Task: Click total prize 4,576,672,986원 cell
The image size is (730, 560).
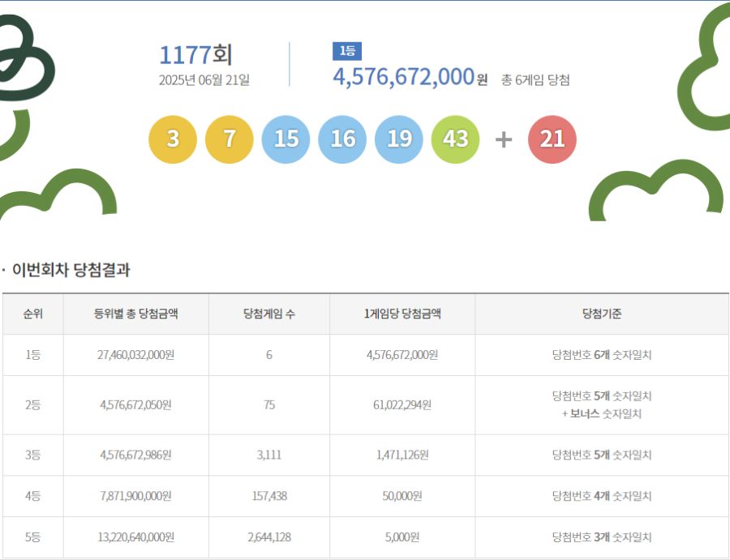Action: (136, 455)
